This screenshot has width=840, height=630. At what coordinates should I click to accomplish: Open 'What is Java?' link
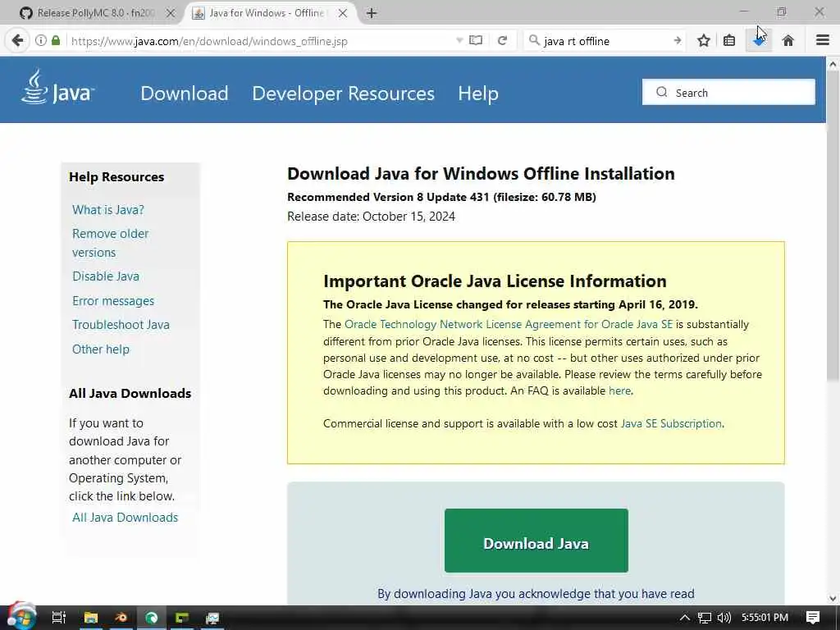click(108, 209)
